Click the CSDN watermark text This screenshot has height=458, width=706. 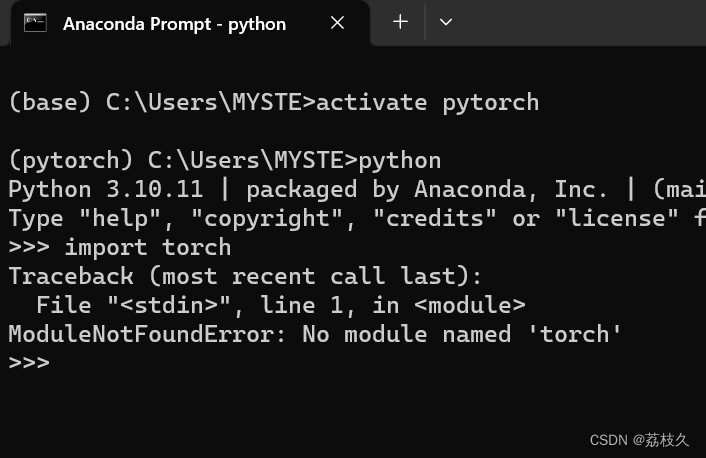tap(639, 440)
